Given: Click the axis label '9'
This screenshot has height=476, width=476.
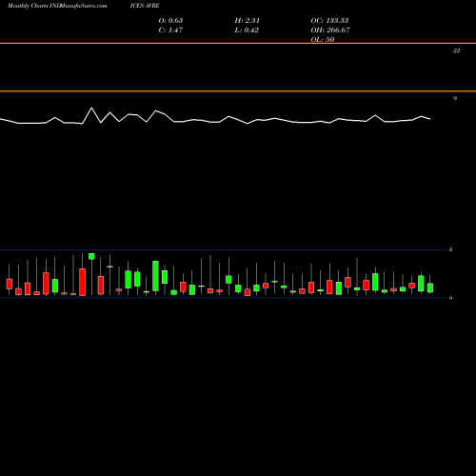Looking at the screenshot, I should (455, 98).
